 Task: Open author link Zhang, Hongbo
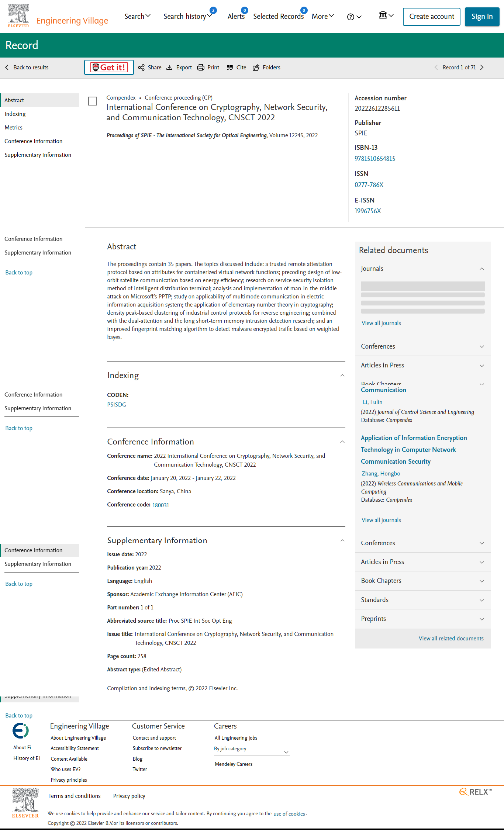click(x=381, y=474)
